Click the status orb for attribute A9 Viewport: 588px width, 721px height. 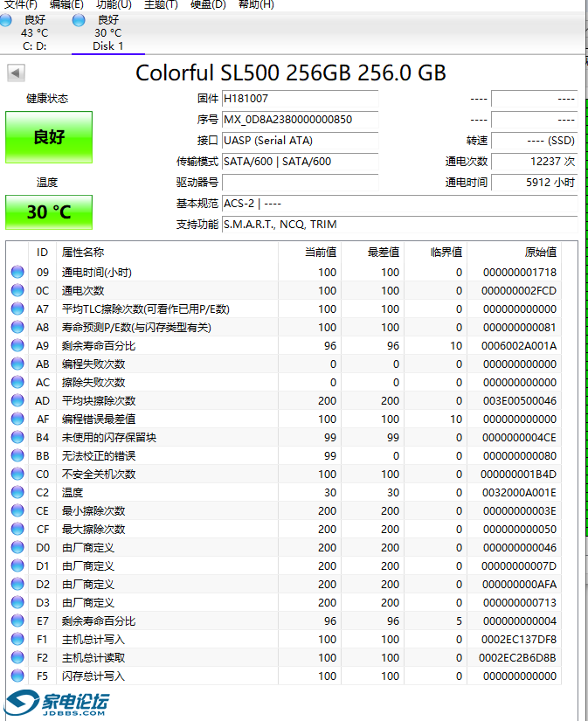pyautogui.click(x=17, y=345)
